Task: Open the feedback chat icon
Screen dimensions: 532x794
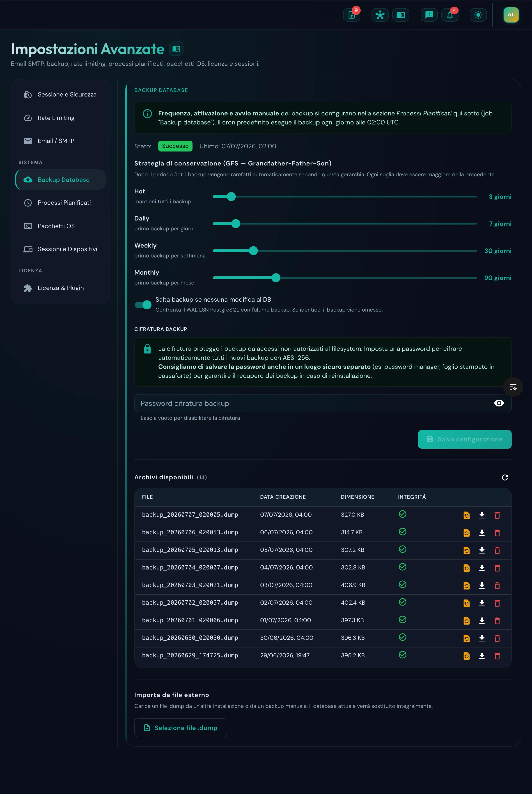Action: click(x=429, y=15)
